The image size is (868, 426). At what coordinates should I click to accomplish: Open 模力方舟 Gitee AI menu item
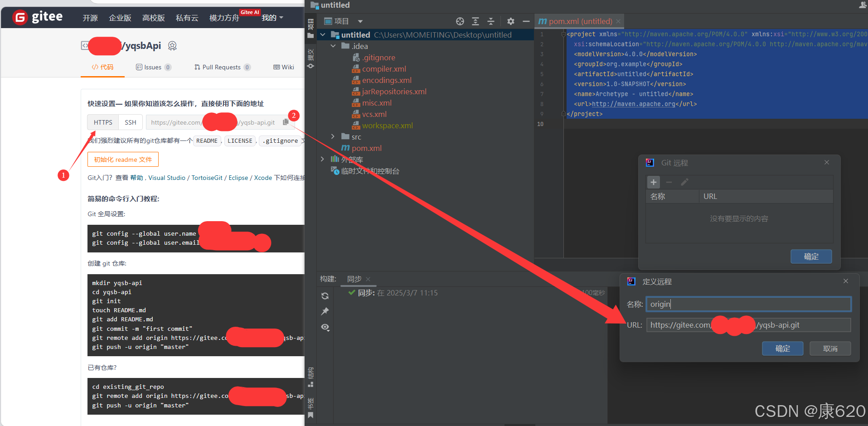(x=224, y=18)
